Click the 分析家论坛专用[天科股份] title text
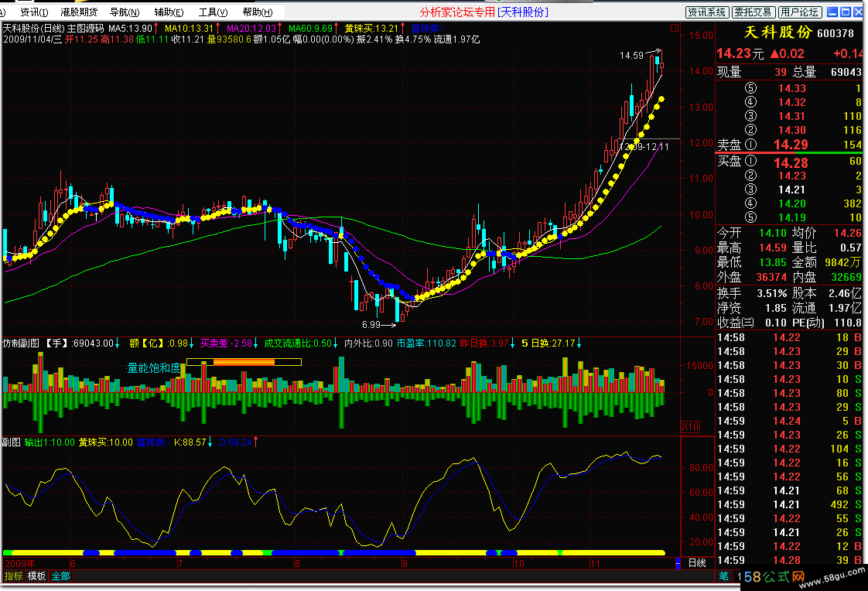 click(484, 12)
